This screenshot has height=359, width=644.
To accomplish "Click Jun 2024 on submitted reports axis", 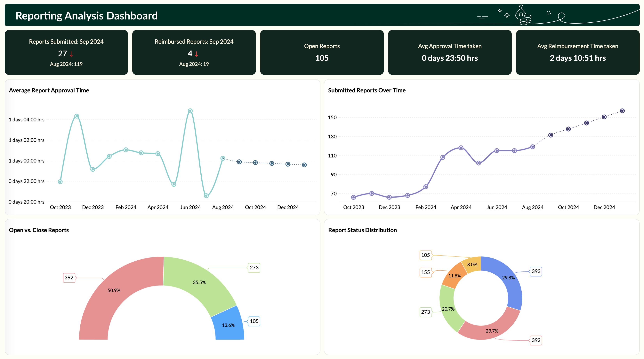I will [497, 207].
